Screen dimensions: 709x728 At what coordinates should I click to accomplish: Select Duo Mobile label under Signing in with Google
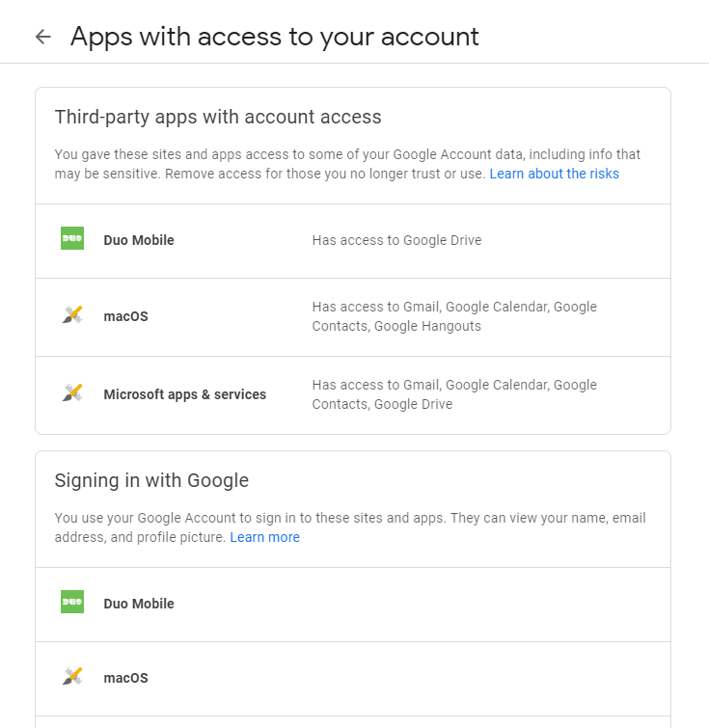point(139,604)
